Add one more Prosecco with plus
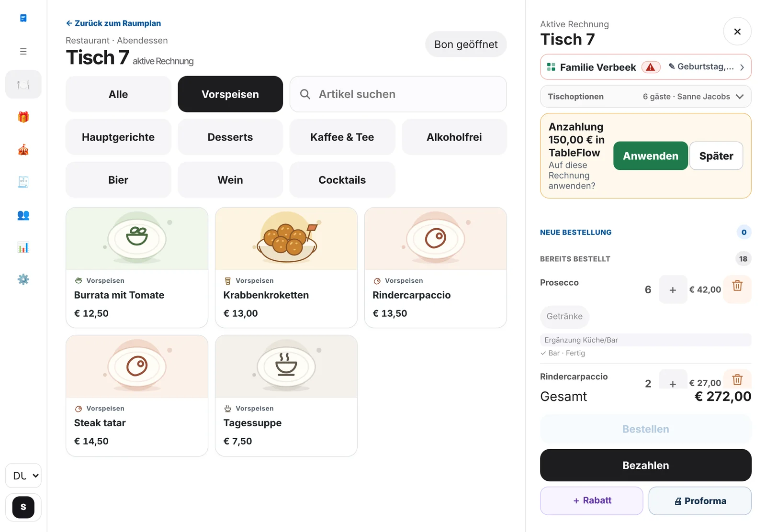 pos(673,289)
